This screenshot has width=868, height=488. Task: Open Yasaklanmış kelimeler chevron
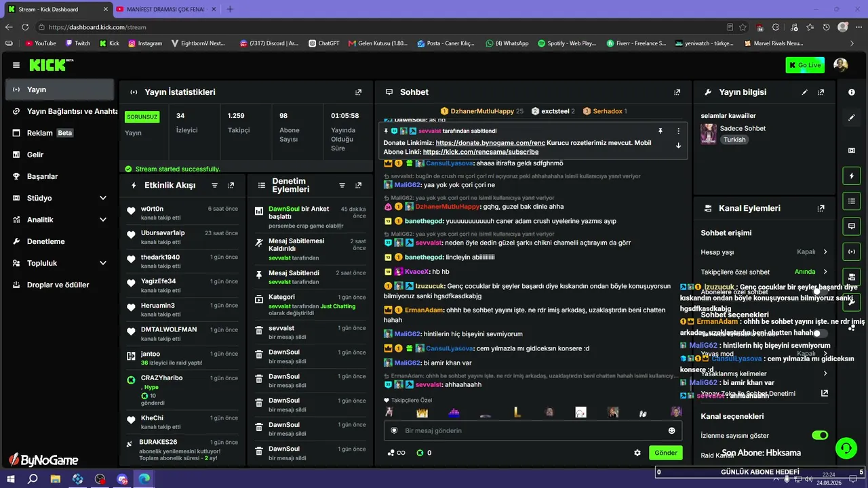tap(825, 373)
